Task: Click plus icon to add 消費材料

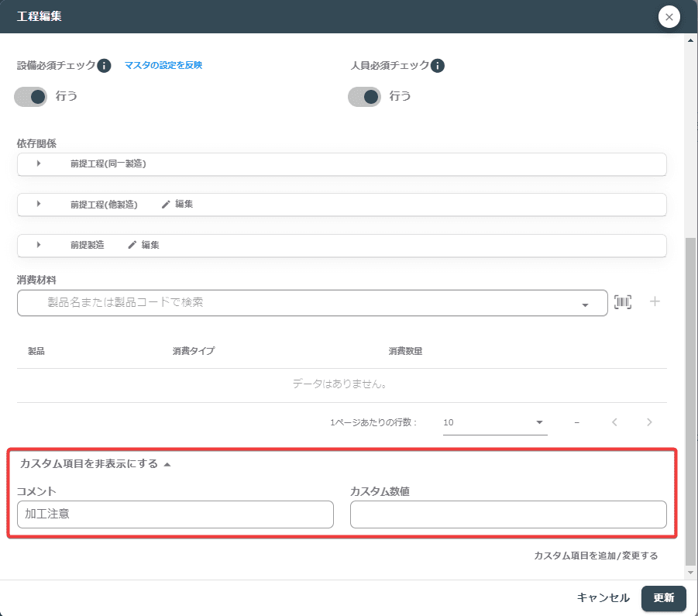Action: pyautogui.click(x=655, y=301)
